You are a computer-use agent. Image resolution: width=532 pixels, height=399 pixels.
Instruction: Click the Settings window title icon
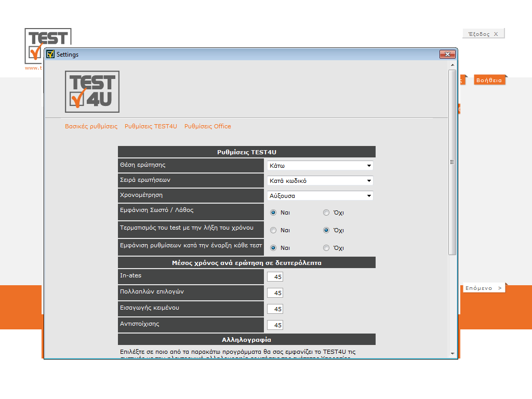point(50,54)
